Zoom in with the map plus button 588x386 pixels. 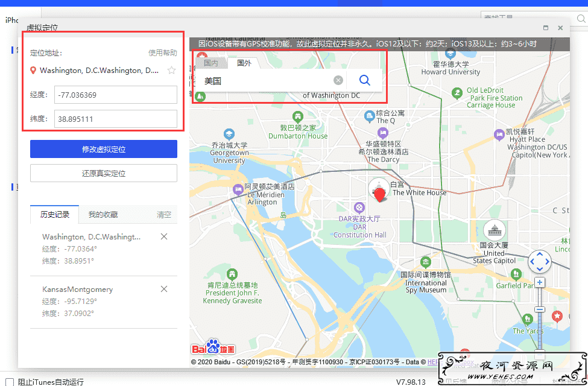point(540,282)
